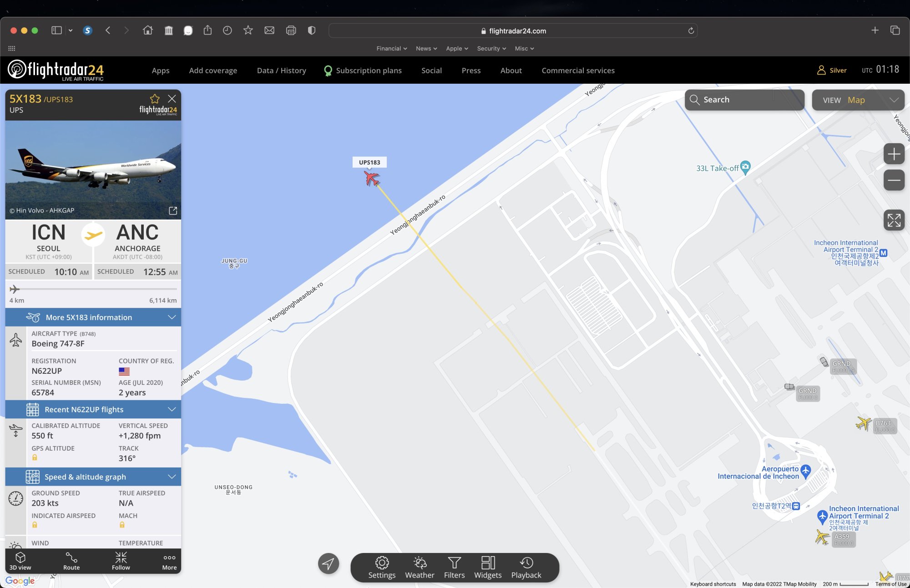This screenshot has width=910, height=588.
Task: Open the Weather overlay icon
Action: click(x=420, y=563)
